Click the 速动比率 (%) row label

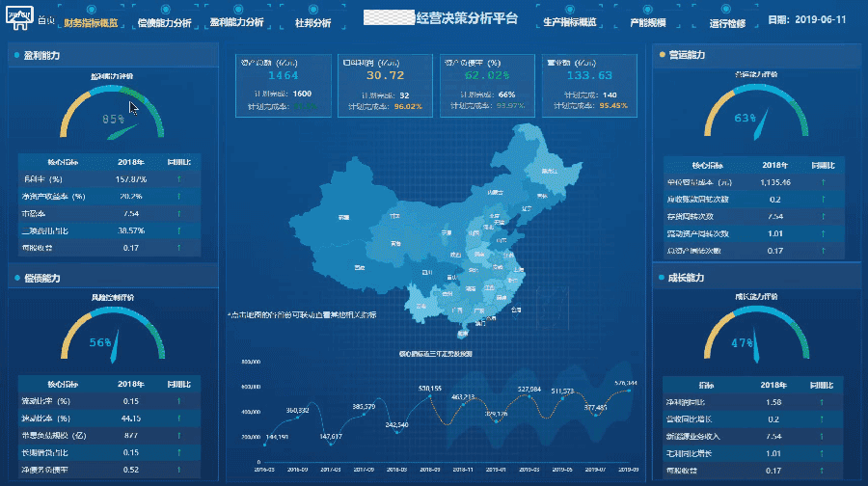click(46, 418)
